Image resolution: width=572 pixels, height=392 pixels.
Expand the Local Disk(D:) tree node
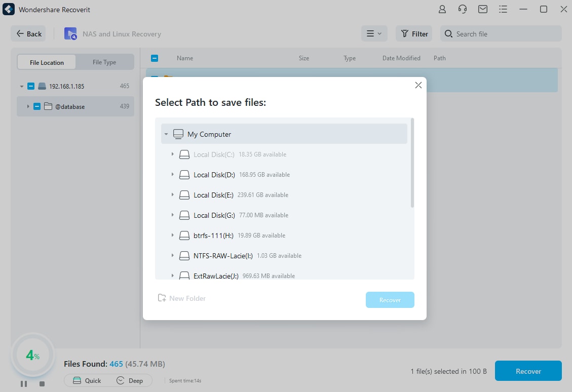click(x=172, y=175)
